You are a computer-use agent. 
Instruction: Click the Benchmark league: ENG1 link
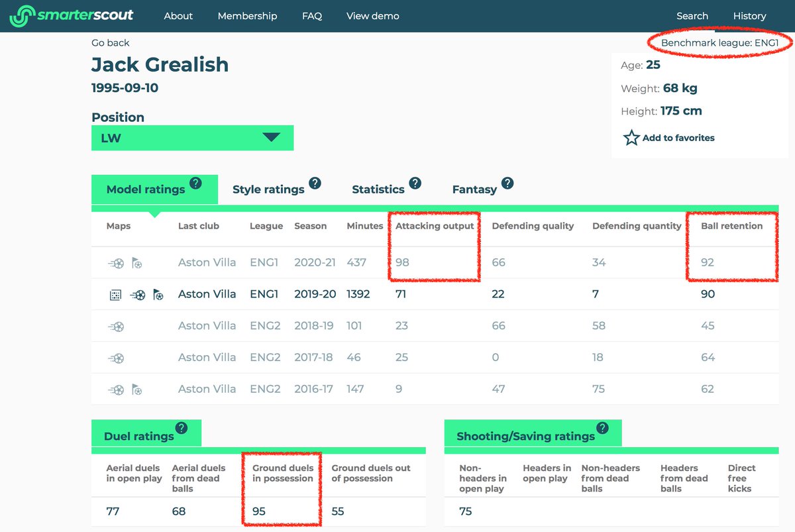719,43
